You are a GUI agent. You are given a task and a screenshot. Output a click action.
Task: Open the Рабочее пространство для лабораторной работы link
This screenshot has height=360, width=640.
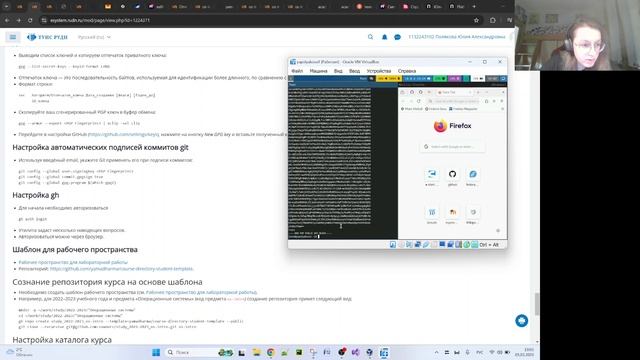pyautogui.click(x=73, y=262)
